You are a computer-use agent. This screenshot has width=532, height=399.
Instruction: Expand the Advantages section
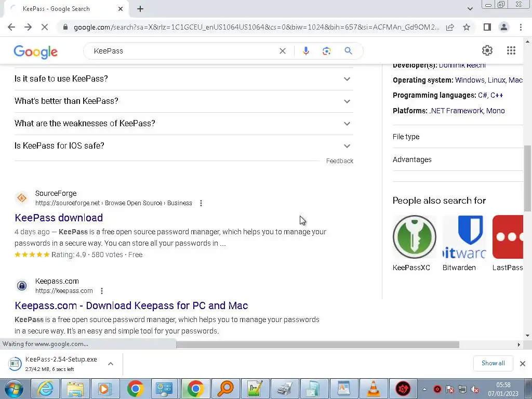click(458, 159)
